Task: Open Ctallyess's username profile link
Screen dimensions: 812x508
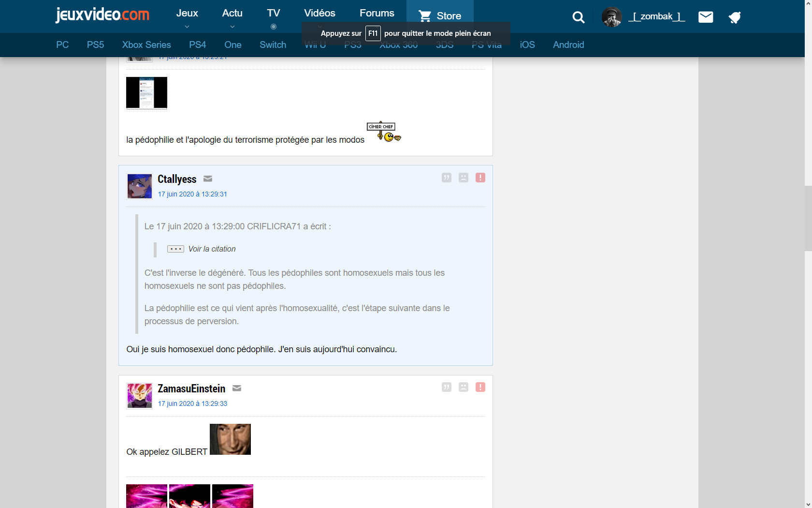Action: [177, 179]
